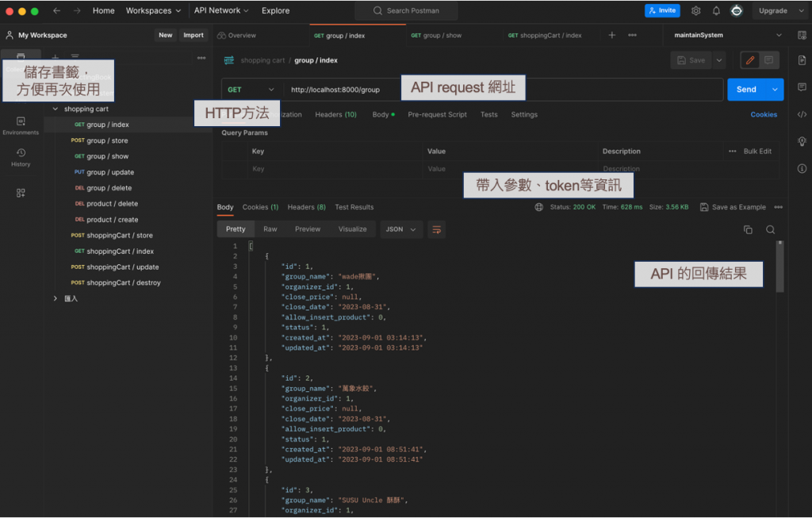Expand the 匯入 collection
Image resolution: width=812 pixels, height=518 pixels.
coord(56,298)
